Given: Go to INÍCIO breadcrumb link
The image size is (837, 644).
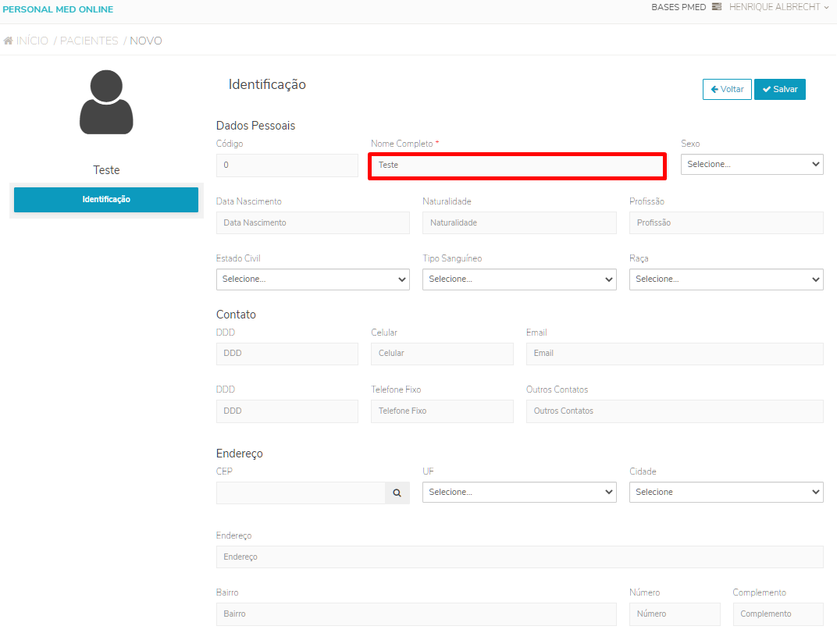Looking at the screenshot, I should click(32, 41).
